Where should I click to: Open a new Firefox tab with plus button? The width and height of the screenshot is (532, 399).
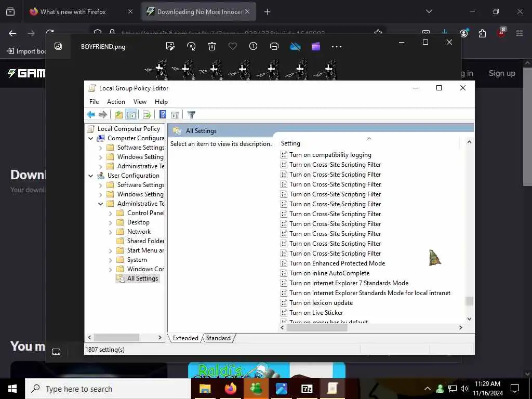[x=268, y=12]
